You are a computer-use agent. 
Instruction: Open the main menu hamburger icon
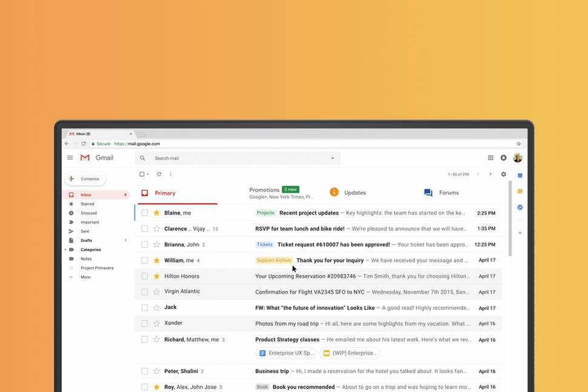70,158
